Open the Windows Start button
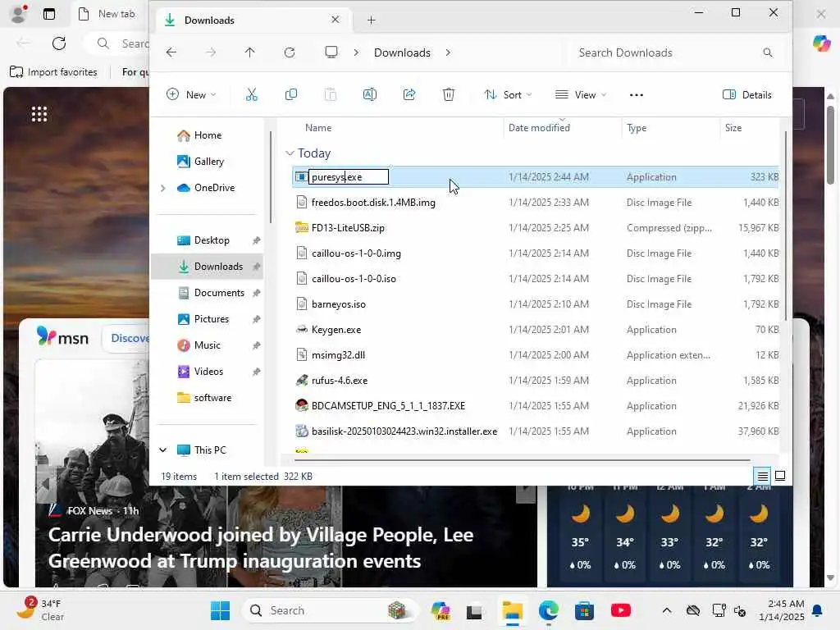Viewport: 840px width, 630px height. point(220,610)
